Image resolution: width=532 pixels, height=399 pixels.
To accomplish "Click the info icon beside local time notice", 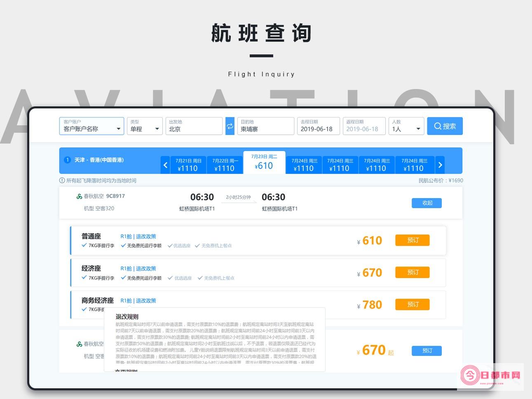I will coord(62,181).
